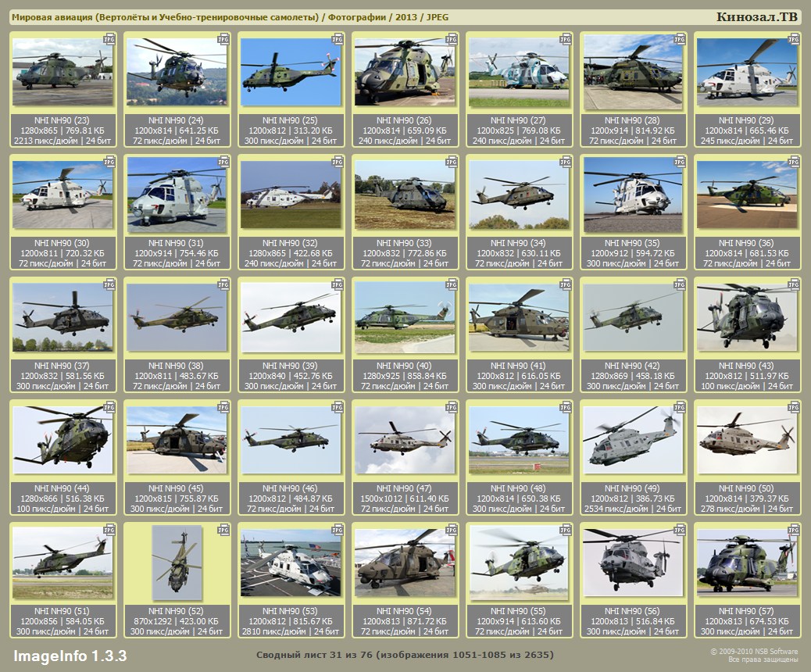The width and height of the screenshot is (811, 672).
Task: Click the 'Мировая авиация' header path text
Action: pos(52,17)
